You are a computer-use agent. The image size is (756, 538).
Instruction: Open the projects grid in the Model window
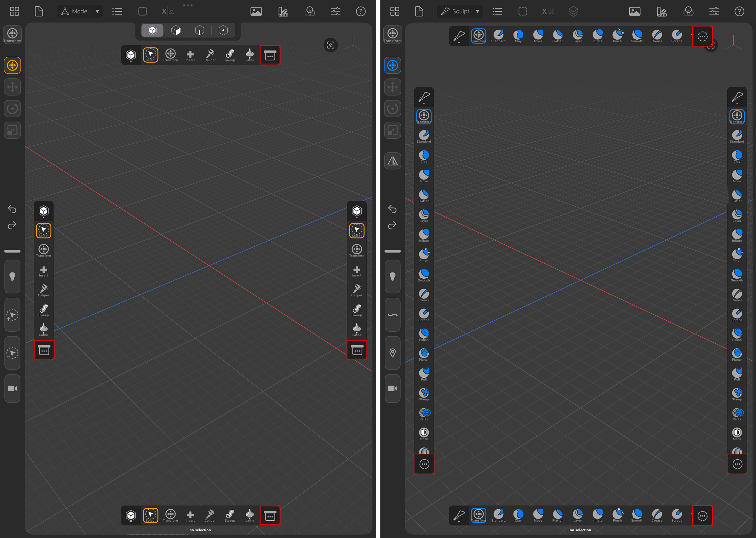point(14,12)
